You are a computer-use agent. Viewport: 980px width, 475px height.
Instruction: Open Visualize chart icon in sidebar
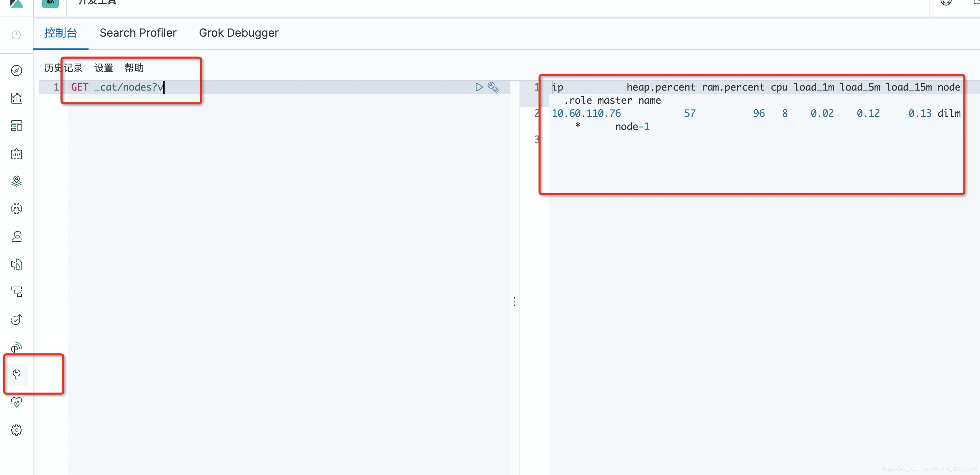(x=16, y=98)
